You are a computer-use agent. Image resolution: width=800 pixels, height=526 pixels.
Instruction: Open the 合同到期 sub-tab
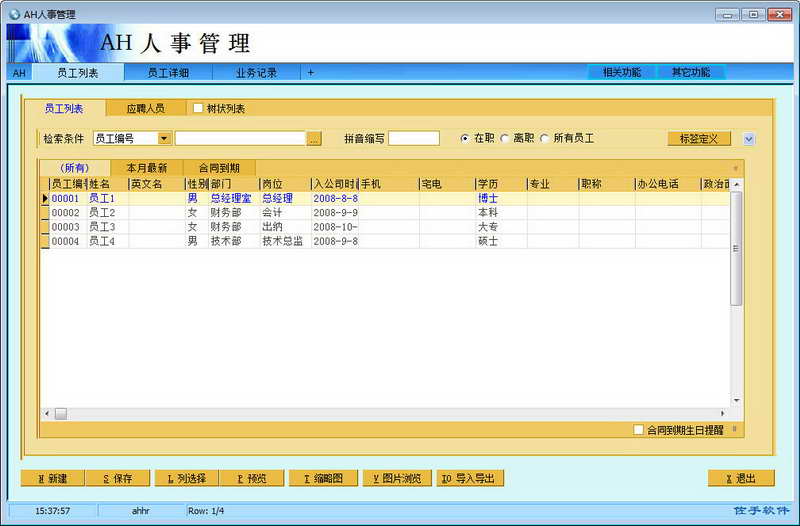[x=219, y=168]
